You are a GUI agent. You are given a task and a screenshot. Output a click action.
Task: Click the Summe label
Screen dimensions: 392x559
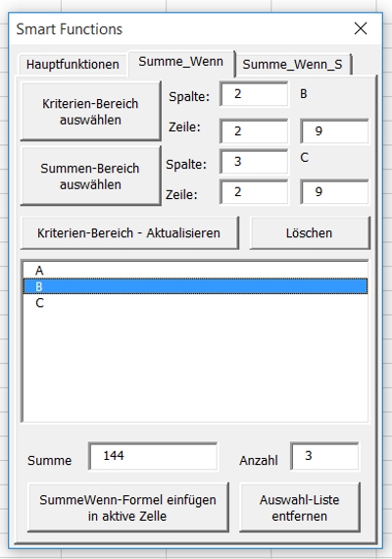pos(50,461)
